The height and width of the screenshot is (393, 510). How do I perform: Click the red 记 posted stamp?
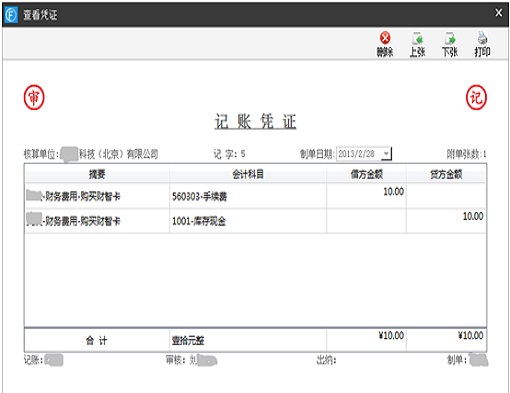pyautogui.click(x=476, y=97)
